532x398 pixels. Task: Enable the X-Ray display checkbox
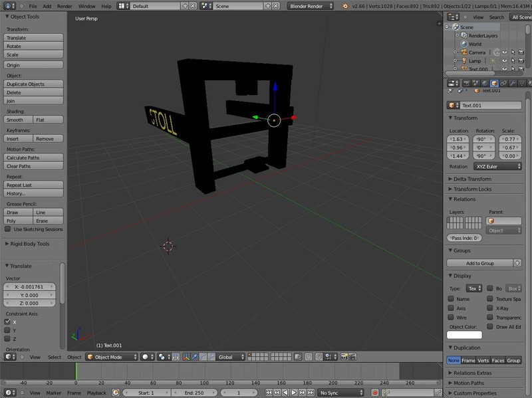coord(490,308)
